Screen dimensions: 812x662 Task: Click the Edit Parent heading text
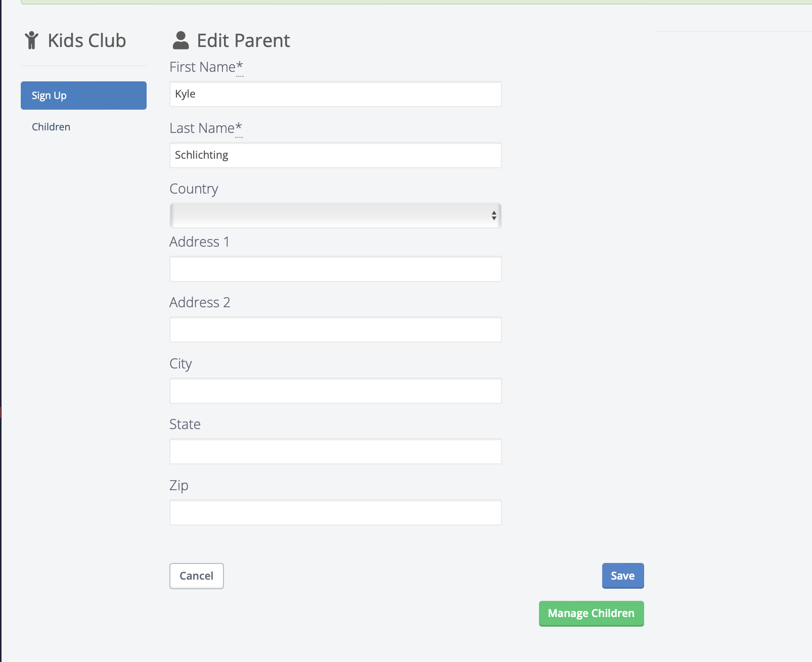coord(243,40)
